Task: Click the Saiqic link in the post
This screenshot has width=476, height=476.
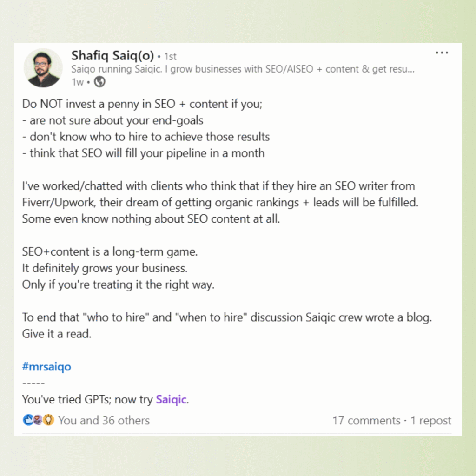Action: [171, 399]
